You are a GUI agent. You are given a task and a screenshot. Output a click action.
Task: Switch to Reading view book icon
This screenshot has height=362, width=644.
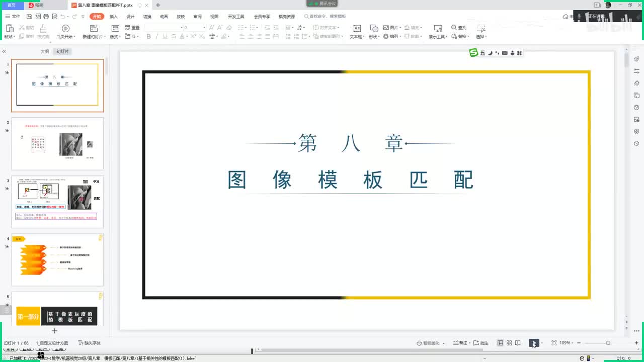[518, 343]
